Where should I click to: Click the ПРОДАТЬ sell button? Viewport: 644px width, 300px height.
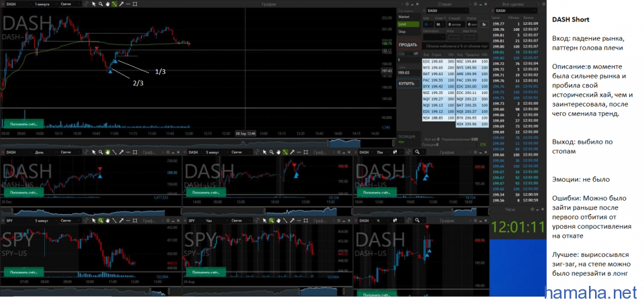tap(409, 45)
